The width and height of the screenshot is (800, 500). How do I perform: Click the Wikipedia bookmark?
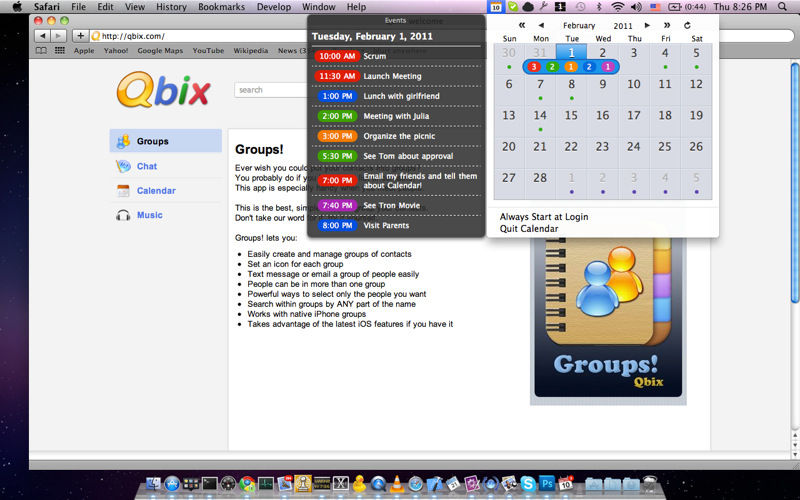click(251, 51)
